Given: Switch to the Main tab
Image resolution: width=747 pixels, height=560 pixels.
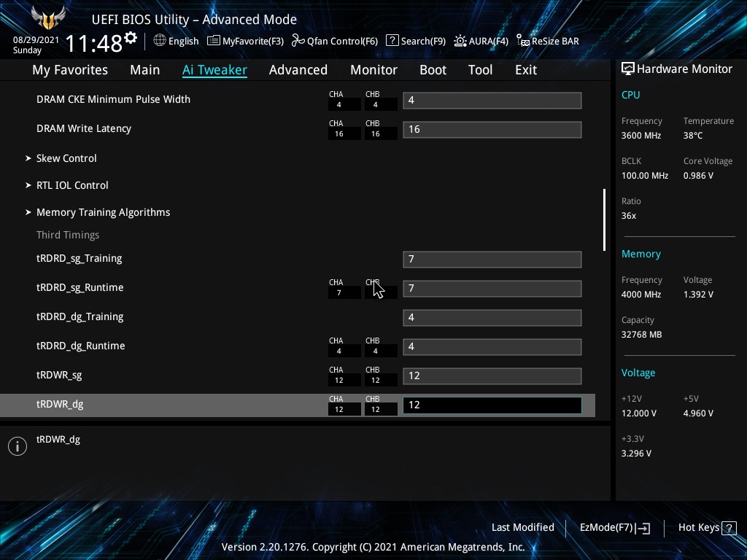Looking at the screenshot, I should pyautogui.click(x=145, y=70).
